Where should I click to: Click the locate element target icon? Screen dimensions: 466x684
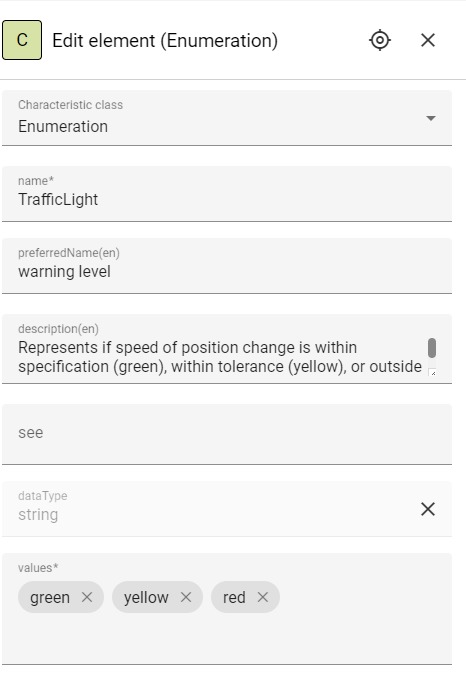click(380, 40)
